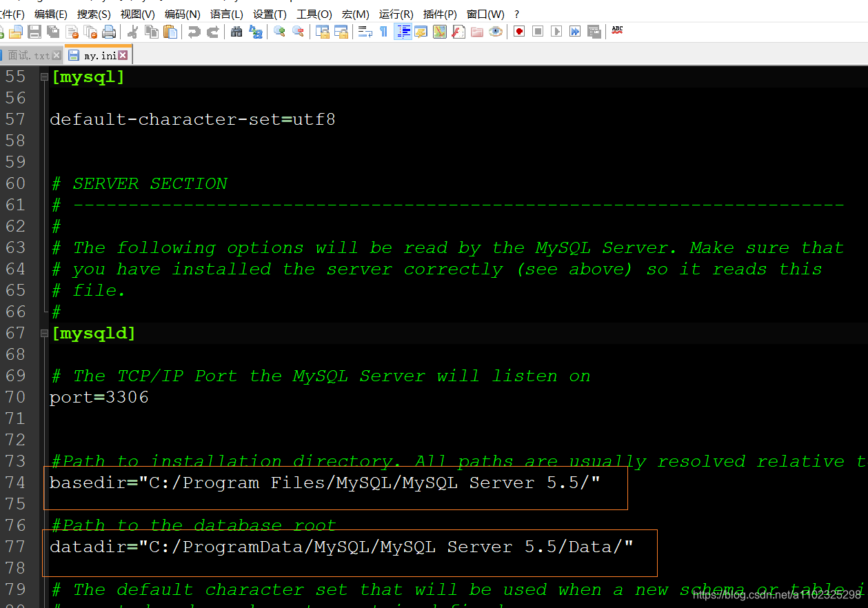Click the '# file.' comment line
Image resolution: width=868 pixels, height=608 pixels.
tap(89, 290)
